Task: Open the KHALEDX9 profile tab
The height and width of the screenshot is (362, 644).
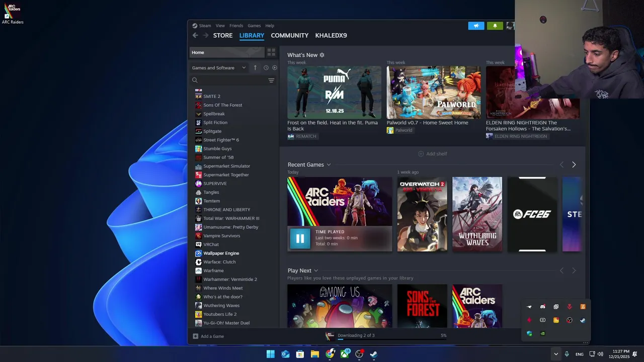Action: 331,35
